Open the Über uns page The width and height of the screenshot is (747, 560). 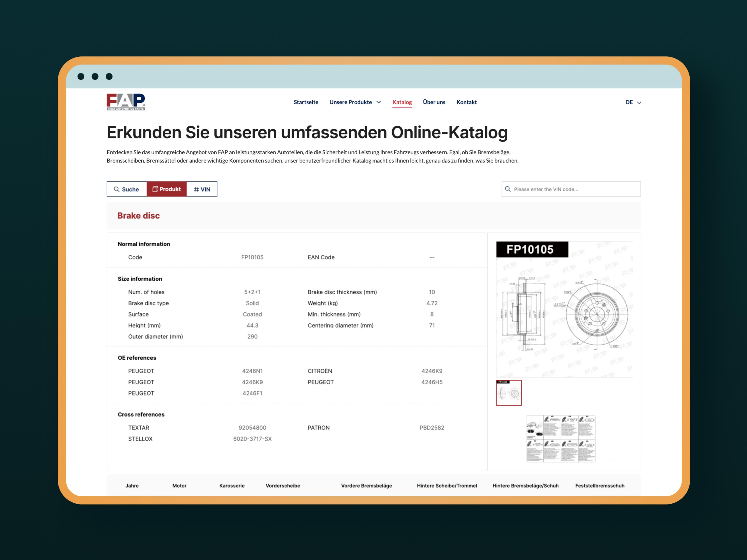pos(434,102)
